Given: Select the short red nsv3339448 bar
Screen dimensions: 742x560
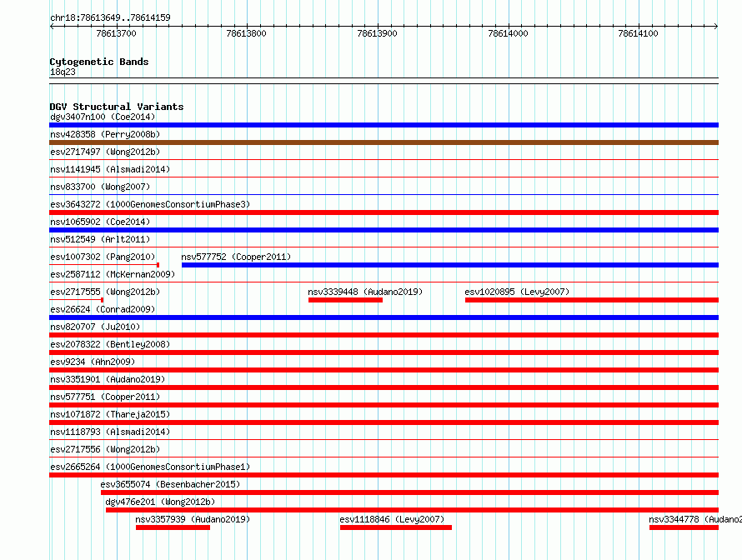Looking at the screenshot, I should tap(345, 300).
